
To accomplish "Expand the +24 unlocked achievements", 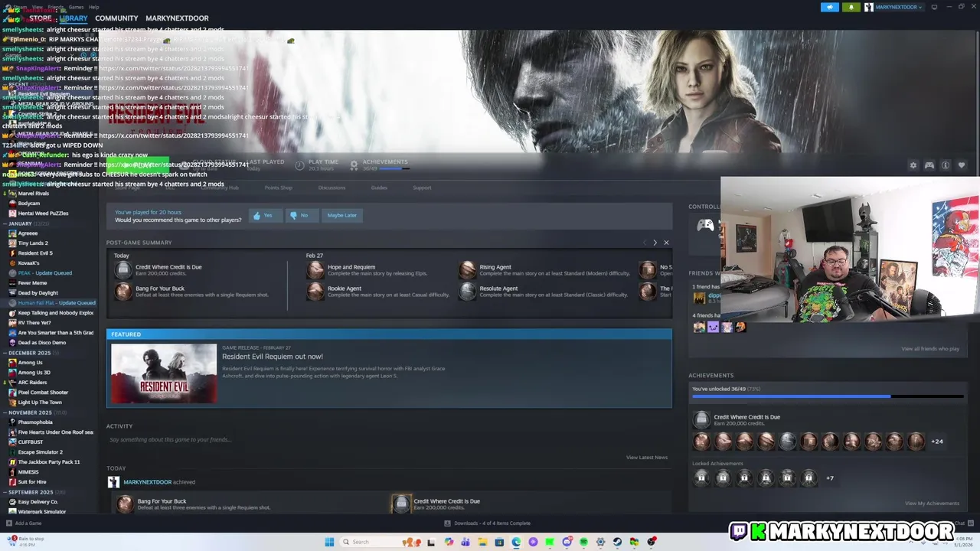I will click(x=937, y=442).
